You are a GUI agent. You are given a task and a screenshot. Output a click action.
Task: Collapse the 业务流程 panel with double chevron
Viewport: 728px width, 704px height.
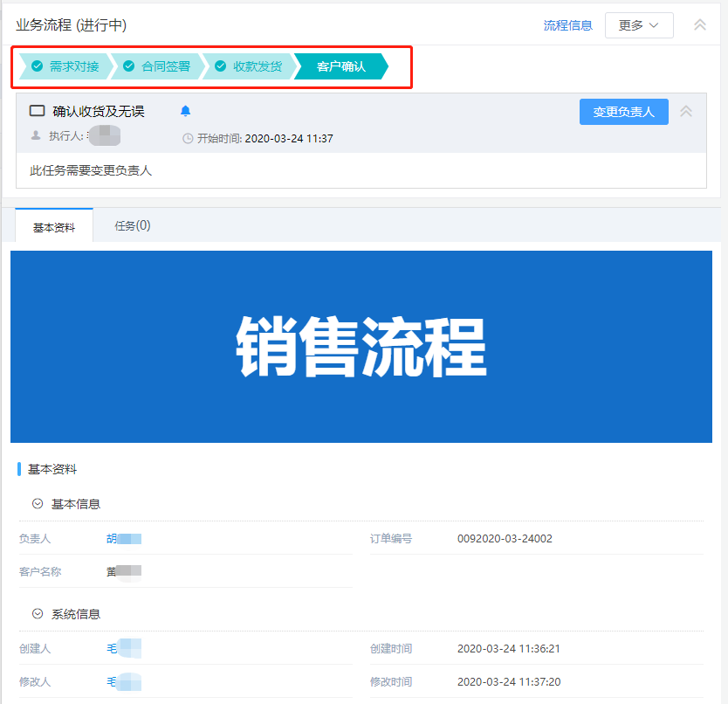coord(699,25)
